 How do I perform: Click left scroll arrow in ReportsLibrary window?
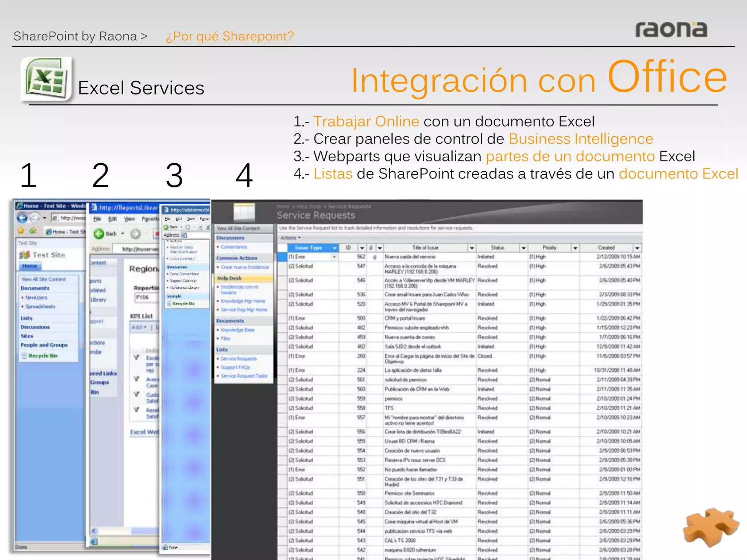94,530
